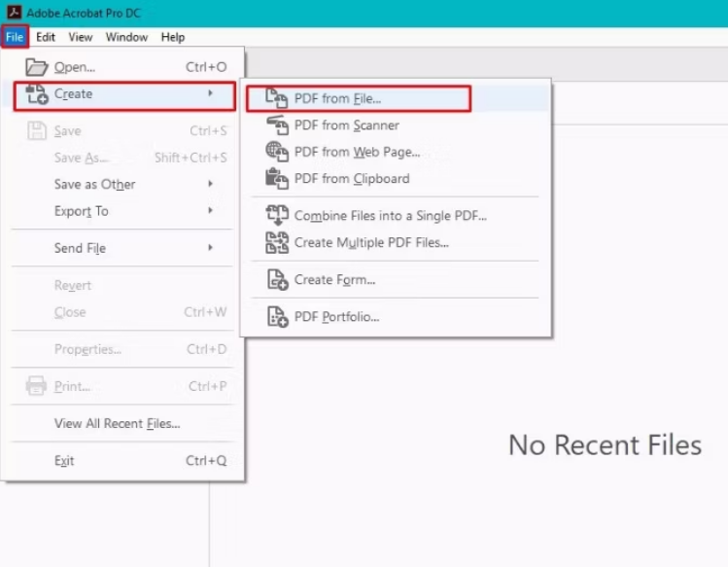The image size is (728, 567).
Task: Open the File menu
Action: (15, 37)
